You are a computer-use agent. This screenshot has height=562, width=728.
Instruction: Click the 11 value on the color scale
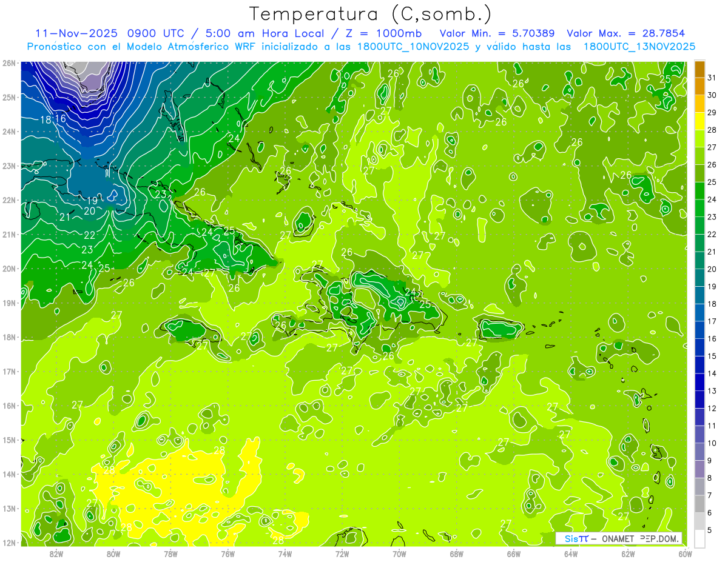tap(712, 426)
